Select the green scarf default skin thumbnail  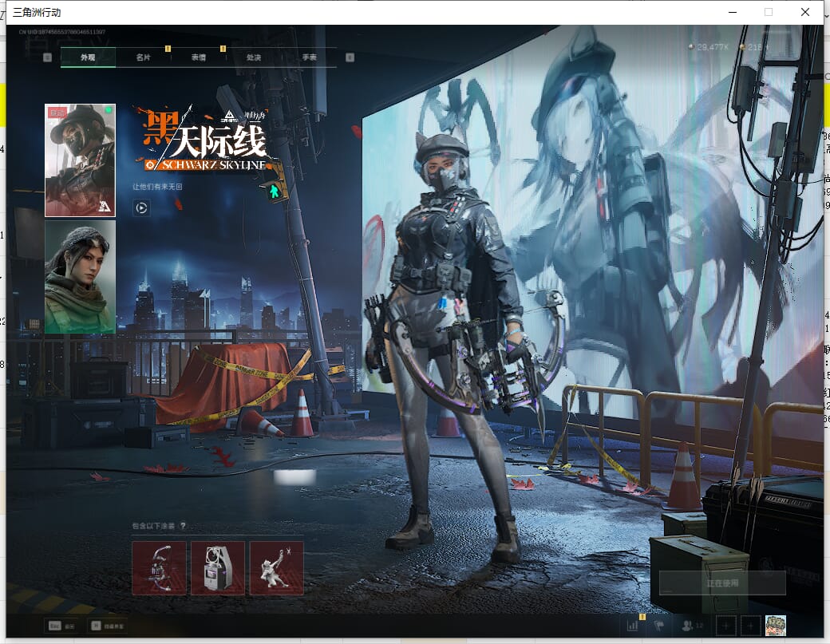[80, 277]
